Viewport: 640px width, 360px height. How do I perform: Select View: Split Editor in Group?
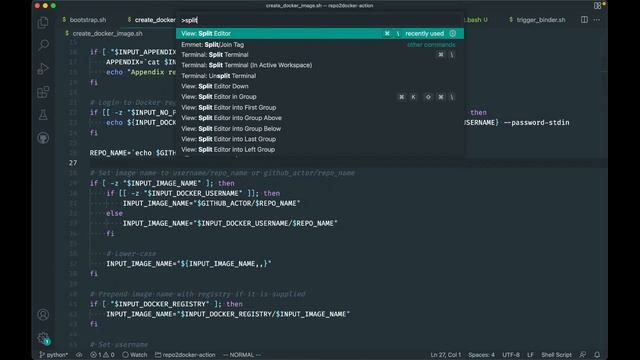coord(320,97)
